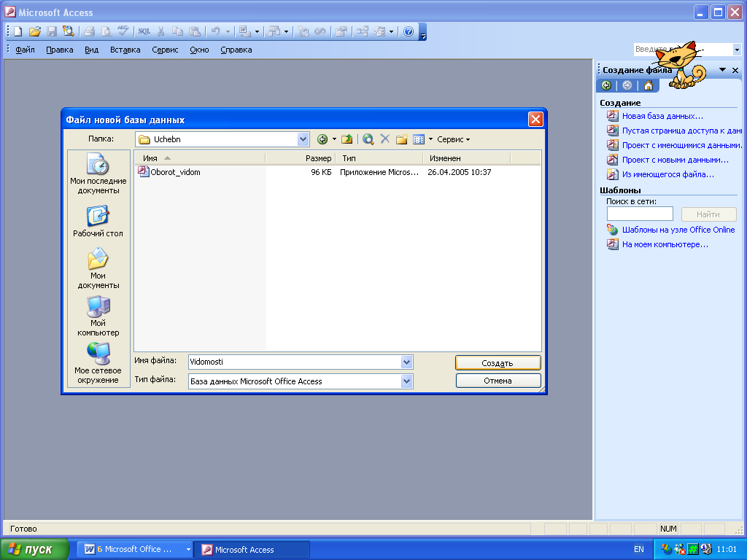Click the Delete X icon in dialog
This screenshot has height=560, width=747.
click(x=385, y=139)
